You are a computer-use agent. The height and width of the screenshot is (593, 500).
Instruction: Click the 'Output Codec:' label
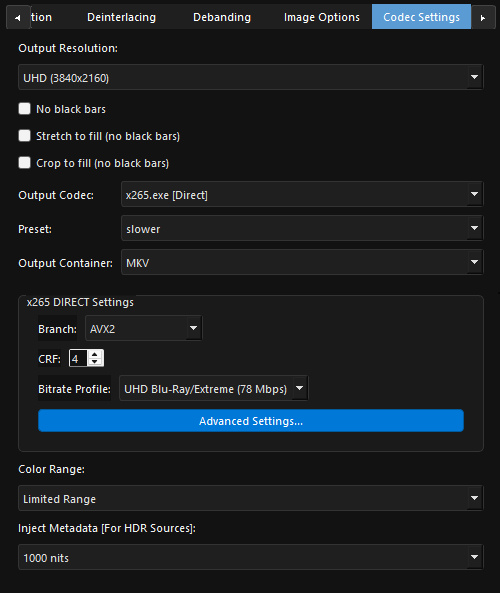(x=56, y=195)
